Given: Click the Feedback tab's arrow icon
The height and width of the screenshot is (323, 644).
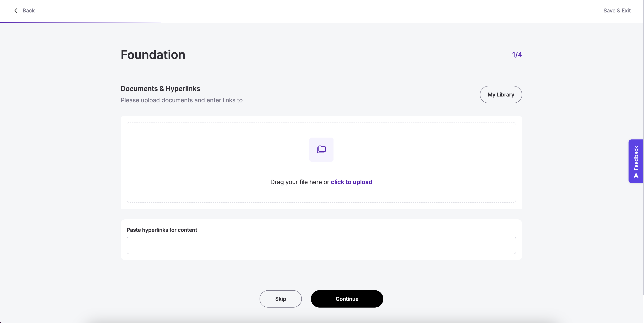Looking at the screenshot, I should 636,176.
